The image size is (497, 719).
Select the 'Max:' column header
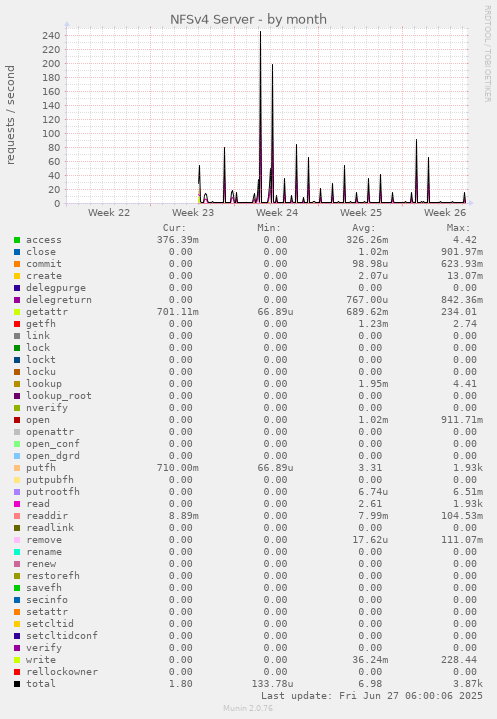tap(458, 228)
